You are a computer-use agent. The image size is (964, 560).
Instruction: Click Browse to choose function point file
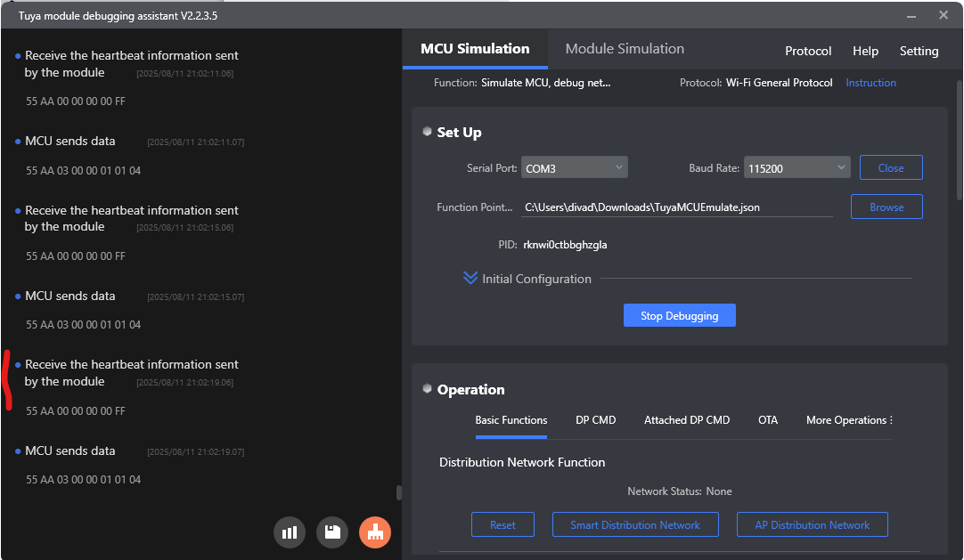886,207
